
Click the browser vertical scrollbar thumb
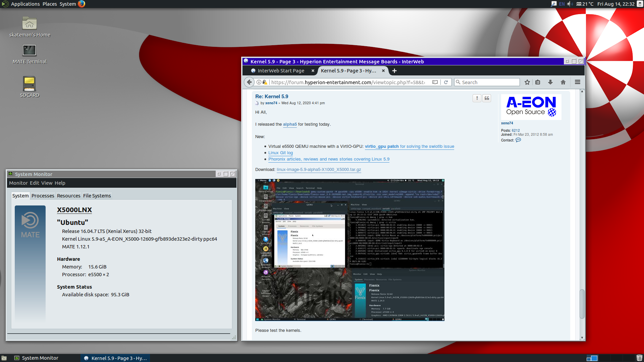pyautogui.click(x=582, y=304)
